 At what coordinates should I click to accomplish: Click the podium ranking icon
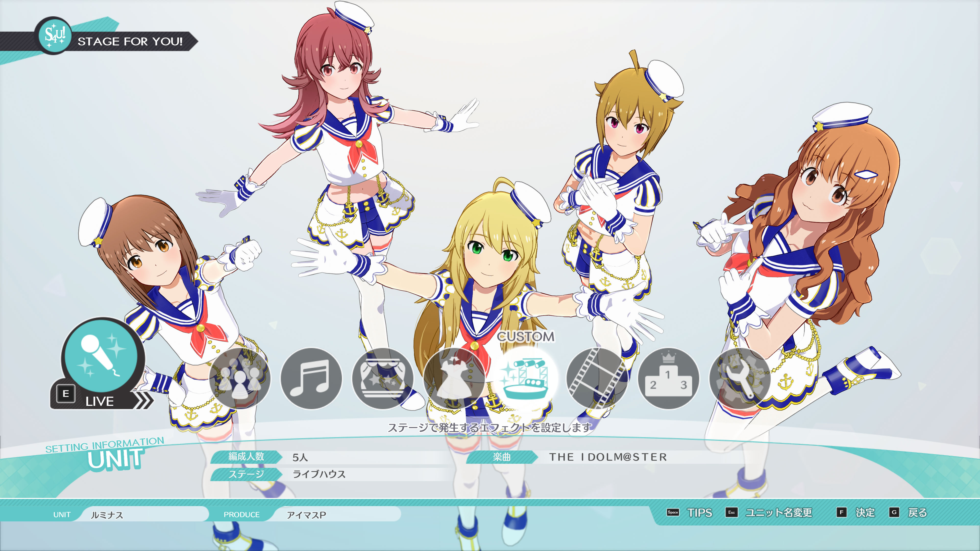pos(668,379)
